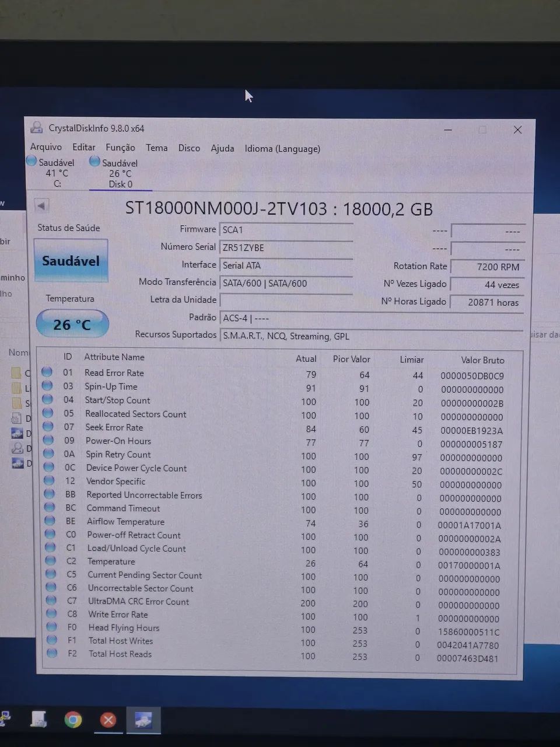Select the Total Host Writes row text
Image resolution: width=560 pixels, height=747 pixels.
121,641
